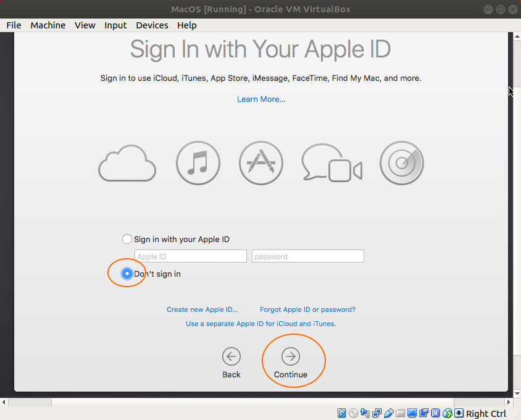
Task: Click the 'Right Ctrl' host key label
Action: pyautogui.click(x=486, y=413)
